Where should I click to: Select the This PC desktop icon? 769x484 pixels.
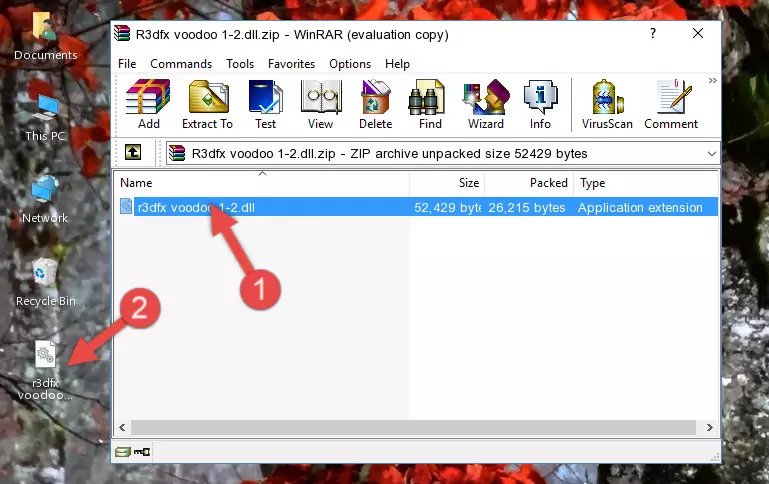click(x=45, y=118)
